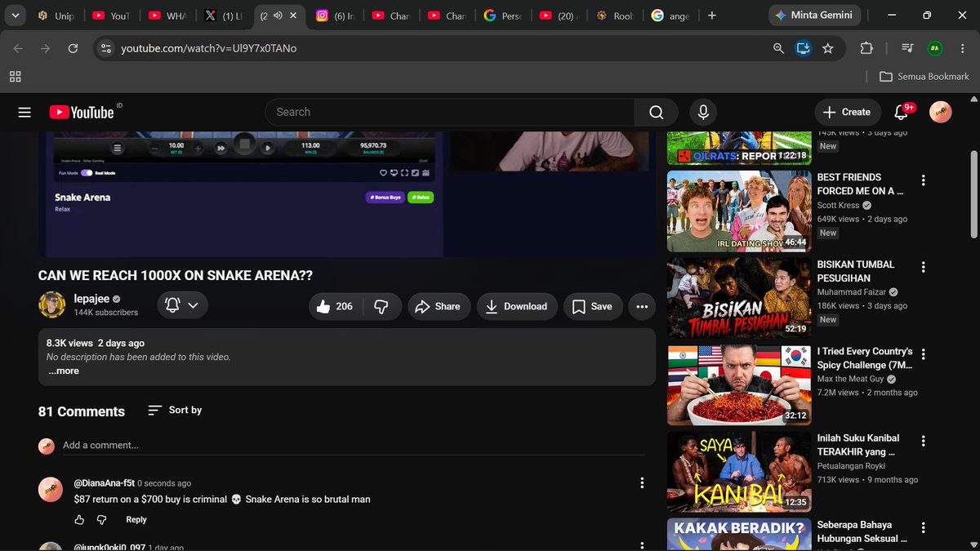The height and width of the screenshot is (551, 980).
Task: Save the video to playlist
Action: pos(593,306)
